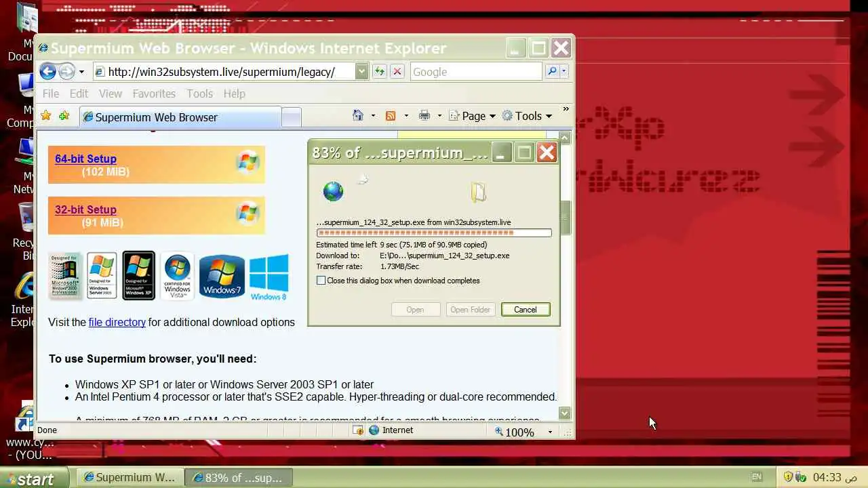Open the recent pages dropdown beside Forward
This screenshot has width=868, height=488.
coord(81,72)
